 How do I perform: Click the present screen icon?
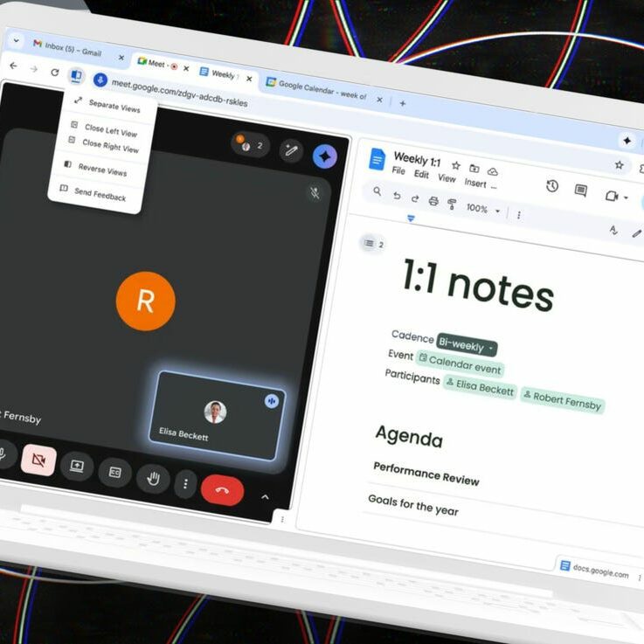77,466
